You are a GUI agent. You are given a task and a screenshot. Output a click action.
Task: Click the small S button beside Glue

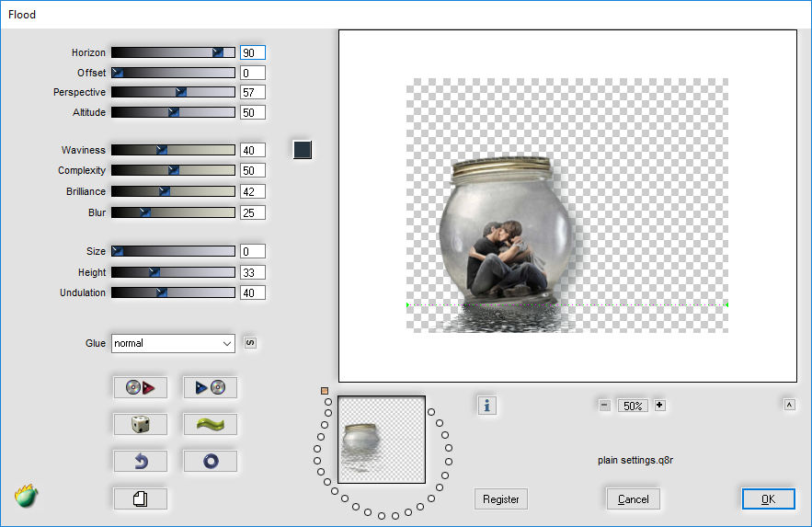pyautogui.click(x=250, y=343)
